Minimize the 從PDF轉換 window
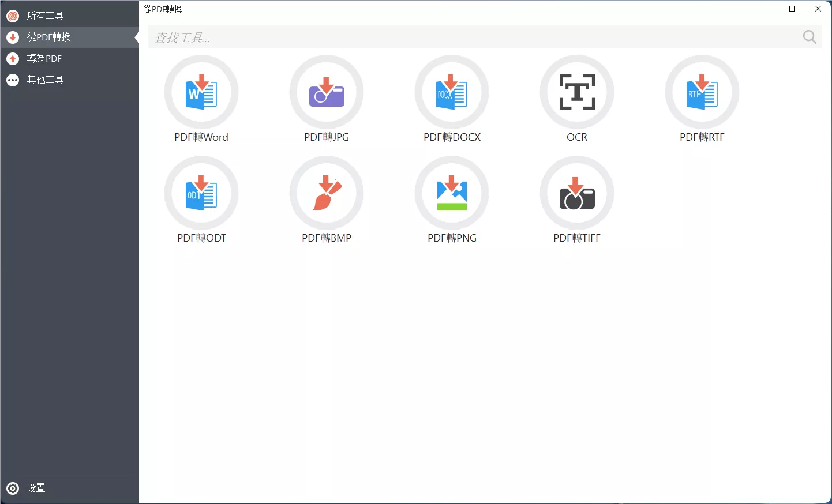 766,9
